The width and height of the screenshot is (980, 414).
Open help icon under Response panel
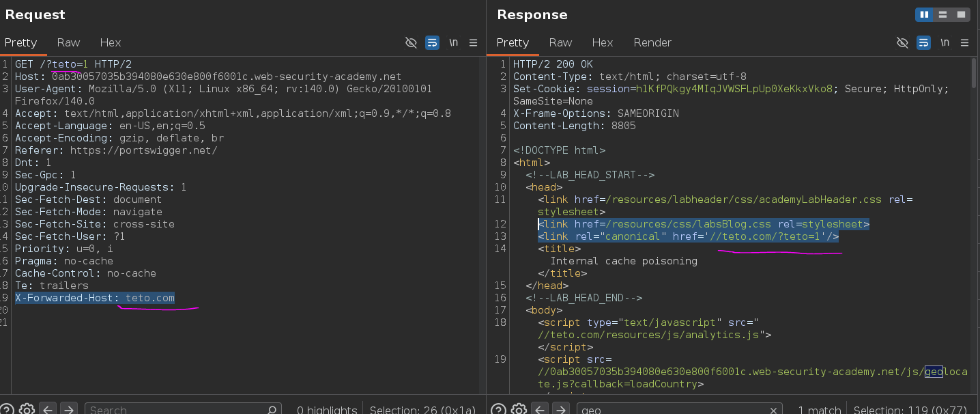pyautogui.click(x=498, y=410)
